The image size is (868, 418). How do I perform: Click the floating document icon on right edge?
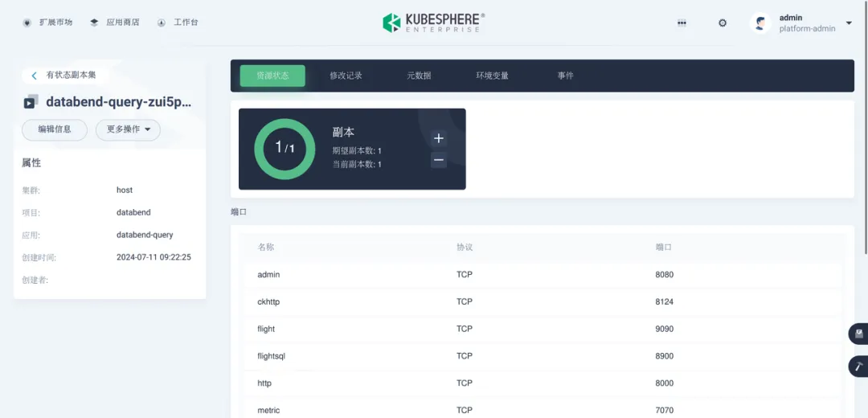(x=858, y=334)
